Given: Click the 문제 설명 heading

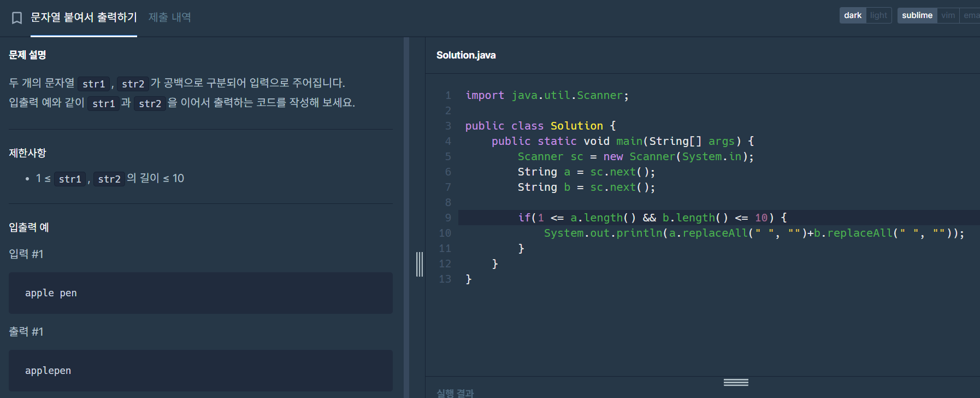Looking at the screenshot, I should coord(27,55).
